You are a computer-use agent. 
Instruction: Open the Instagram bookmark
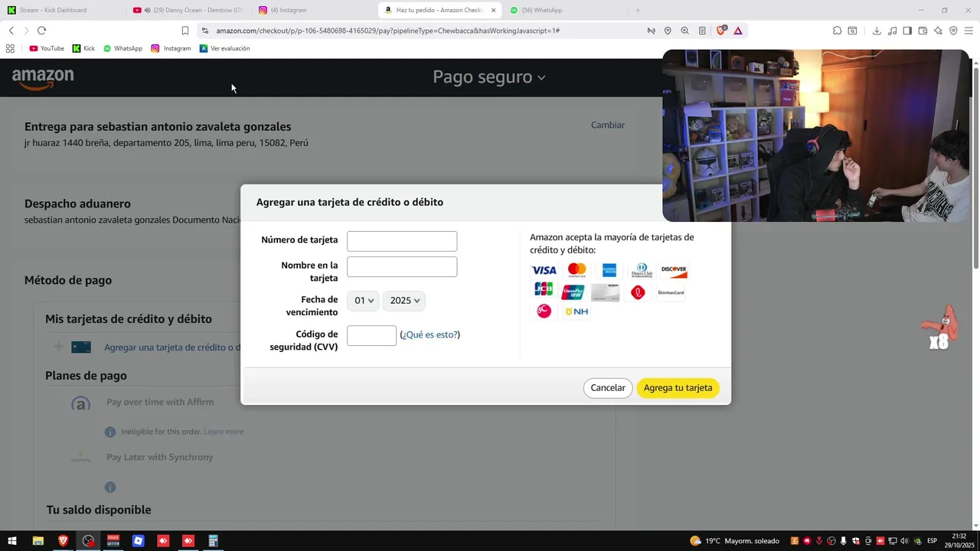(171, 48)
